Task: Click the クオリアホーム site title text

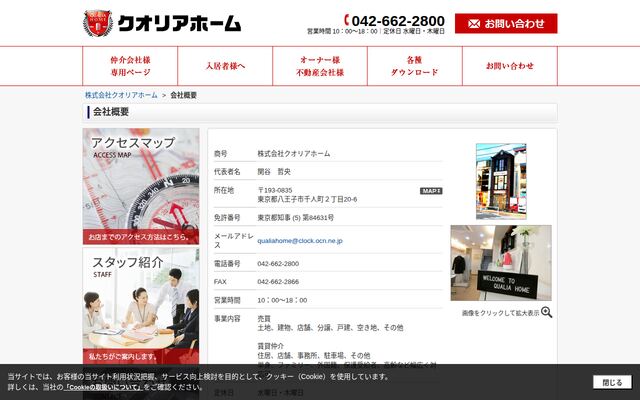Action: (180, 24)
